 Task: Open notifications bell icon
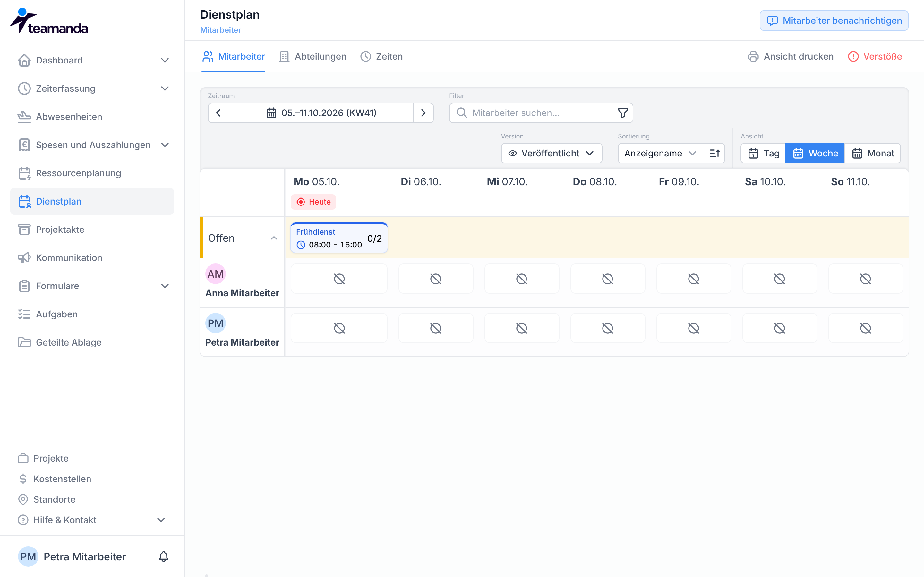tap(163, 556)
